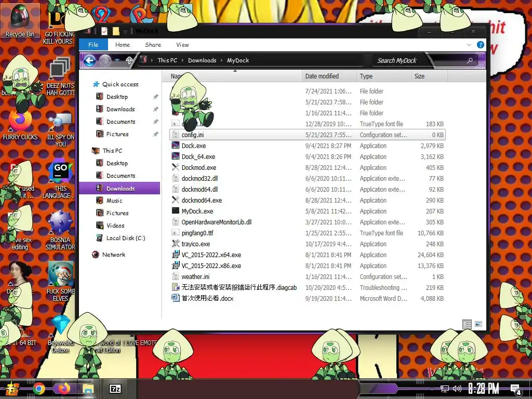The image size is (532, 399).
Task: Select the OpenHardwareMonitorLib.dll file
Action: 308,222
